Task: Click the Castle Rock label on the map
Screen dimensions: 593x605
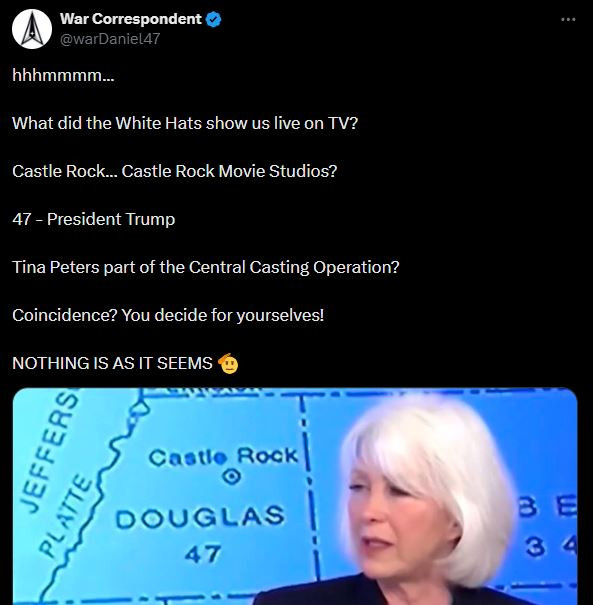Action: pyautogui.click(x=223, y=457)
